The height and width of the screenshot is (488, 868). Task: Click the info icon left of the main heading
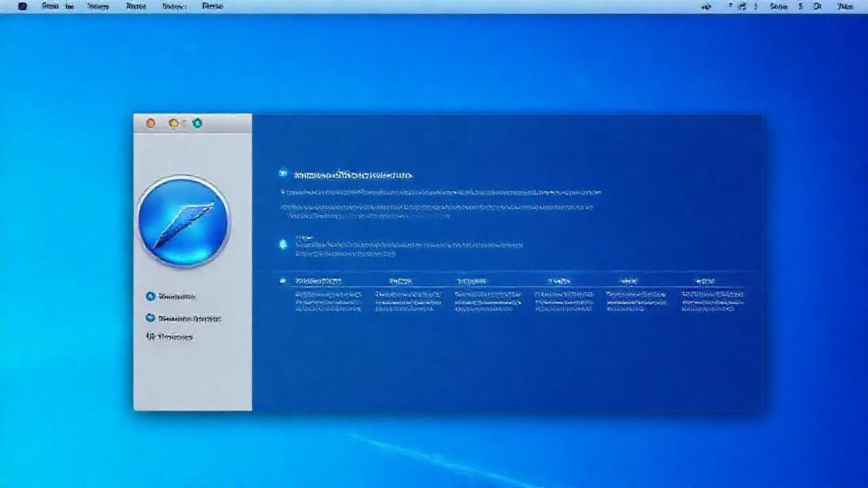(x=283, y=174)
